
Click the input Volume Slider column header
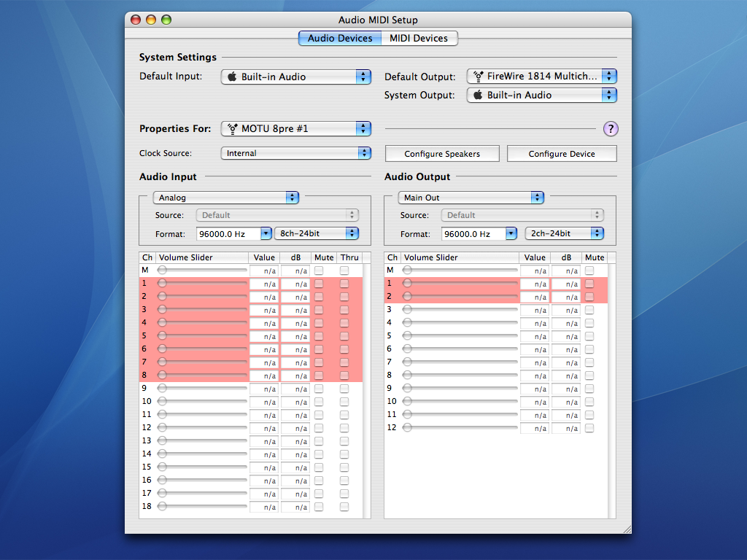pos(202,257)
